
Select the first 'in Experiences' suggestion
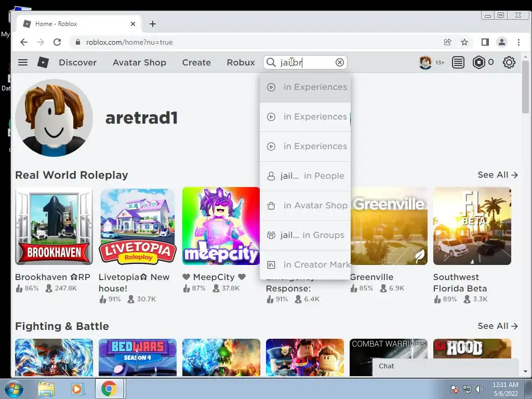pyautogui.click(x=305, y=87)
